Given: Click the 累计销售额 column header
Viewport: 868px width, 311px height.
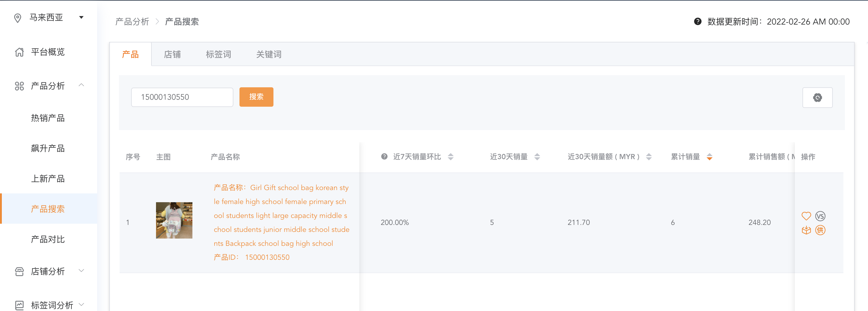Looking at the screenshot, I should (x=771, y=157).
